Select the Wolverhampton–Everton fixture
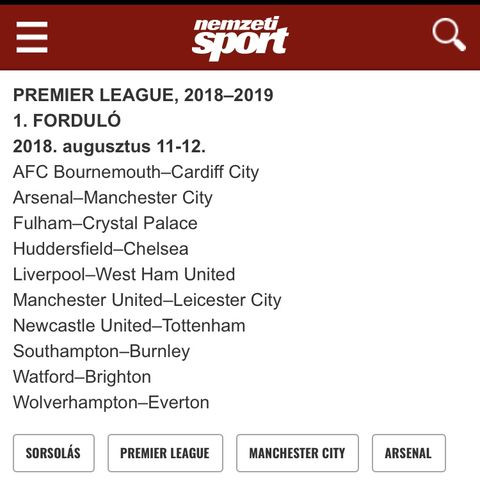Image resolution: width=480 pixels, height=480 pixels. point(111,402)
